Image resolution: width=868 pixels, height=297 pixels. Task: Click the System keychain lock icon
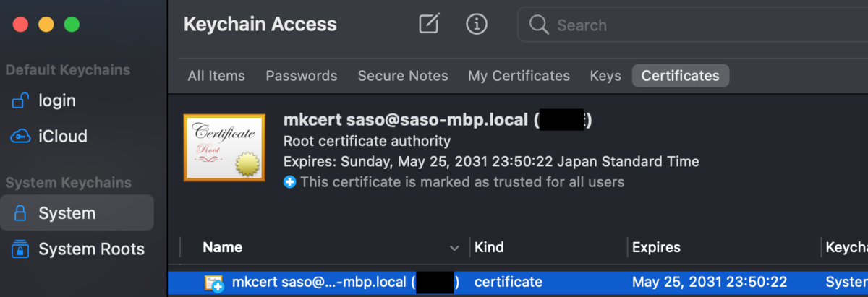pos(20,213)
